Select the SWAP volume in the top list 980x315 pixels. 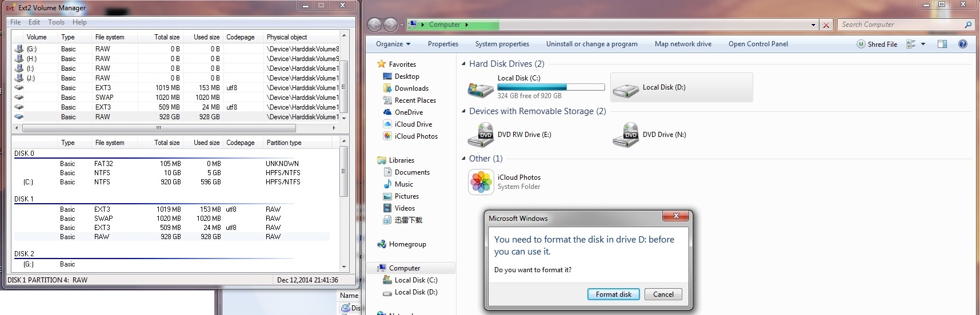pos(175,98)
